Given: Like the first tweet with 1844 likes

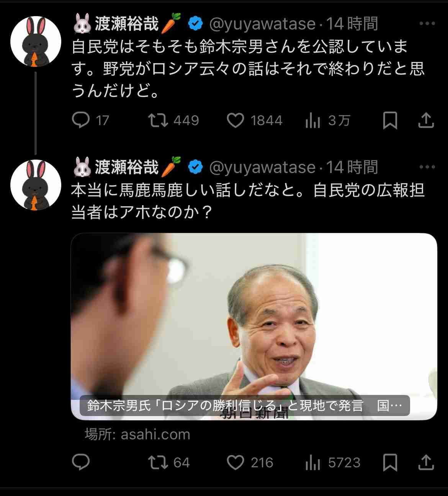Looking at the screenshot, I should (255, 121).
